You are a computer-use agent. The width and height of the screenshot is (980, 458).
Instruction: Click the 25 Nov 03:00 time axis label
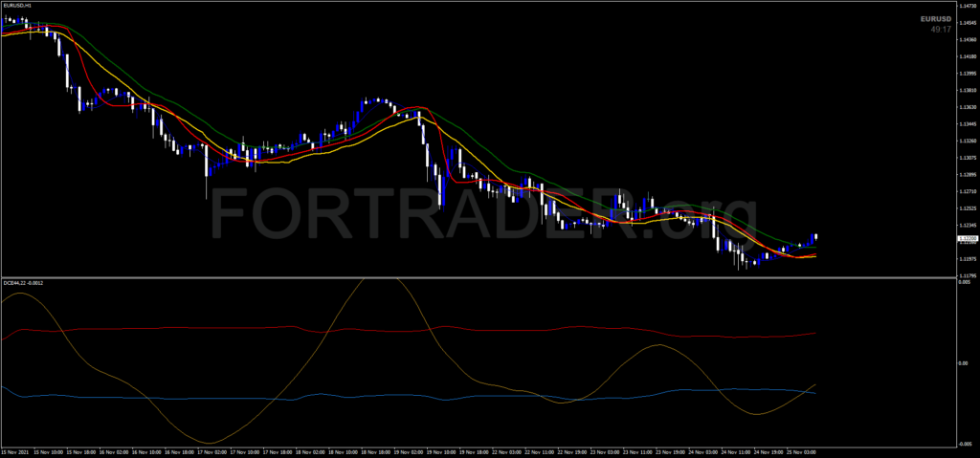[802, 452]
